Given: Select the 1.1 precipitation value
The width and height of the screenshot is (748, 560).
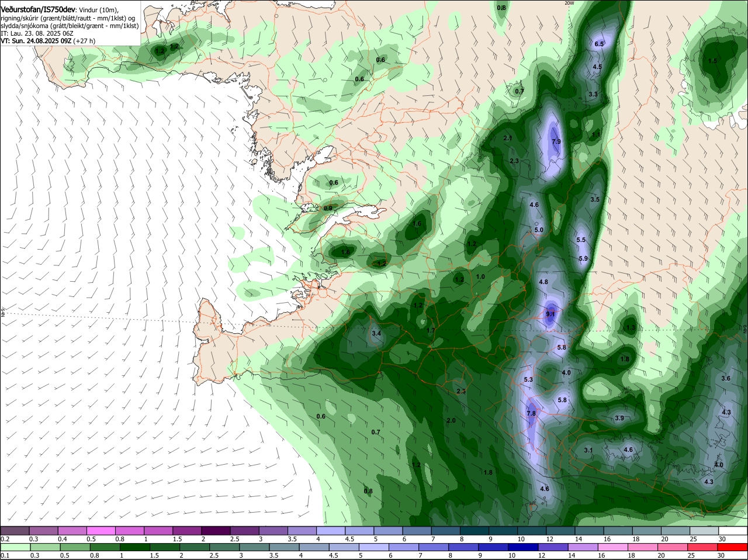Looking at the screenshot, I should pyautogui.click(x=596, y=134).
